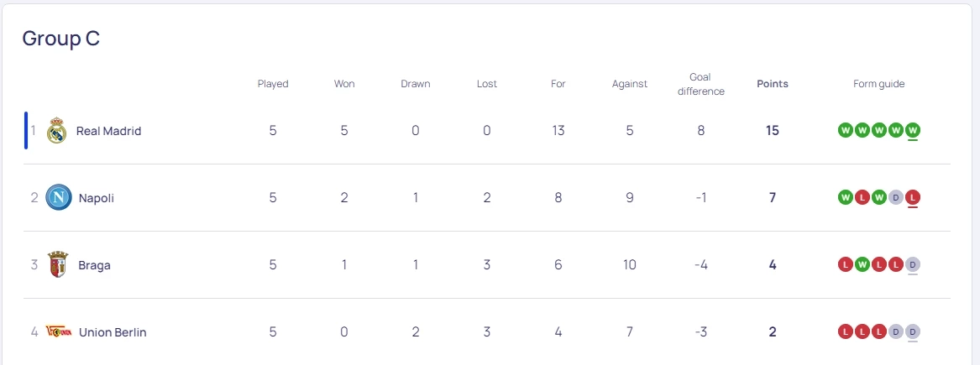Click Napoli's first win form badge

click(846, 197)
